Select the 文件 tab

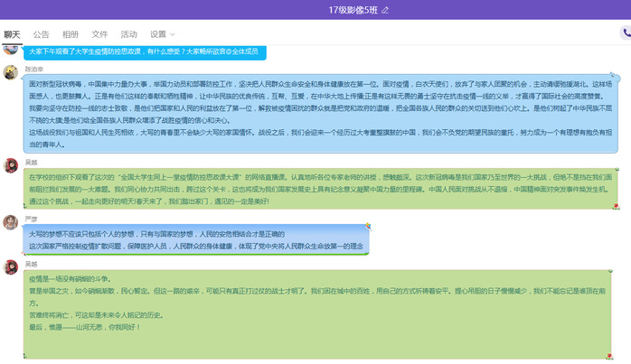click(99, 33)
